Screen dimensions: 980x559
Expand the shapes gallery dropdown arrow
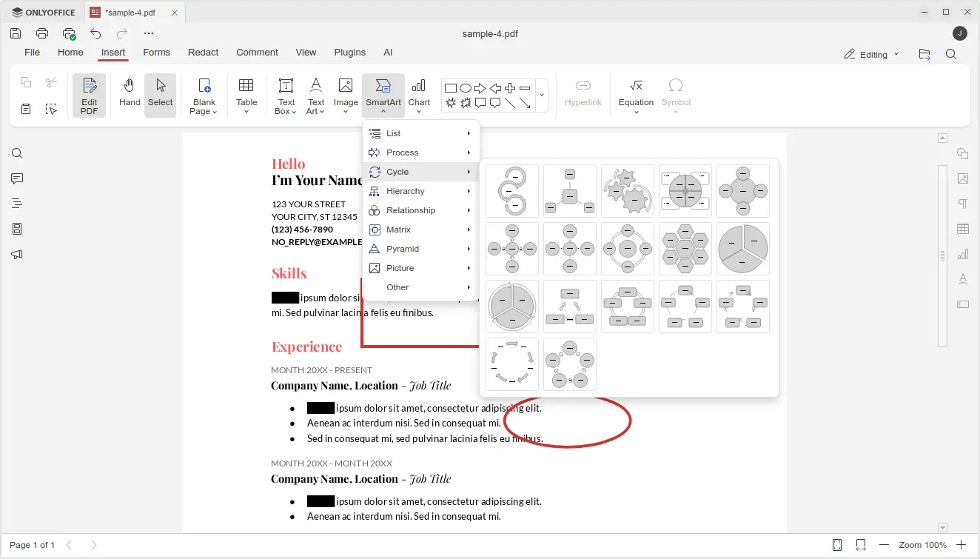coord(541,95)
